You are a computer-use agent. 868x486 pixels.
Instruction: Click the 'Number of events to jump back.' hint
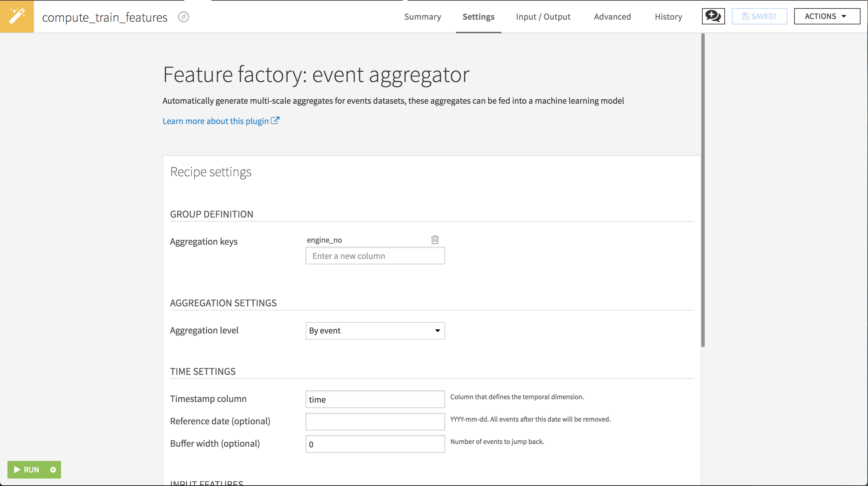(x=497, y=442)
